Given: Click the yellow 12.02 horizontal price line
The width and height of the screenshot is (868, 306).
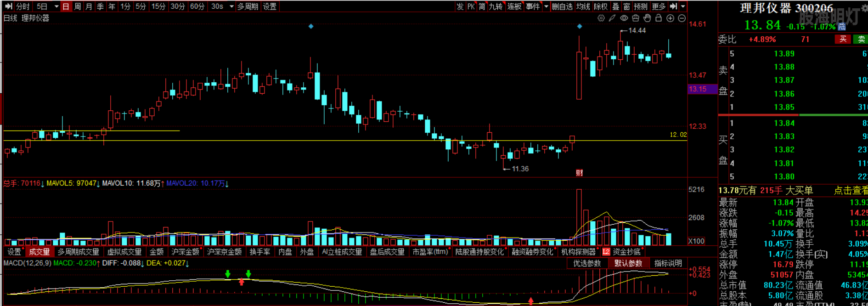Looking at the screenshot, I should point(321,141).
